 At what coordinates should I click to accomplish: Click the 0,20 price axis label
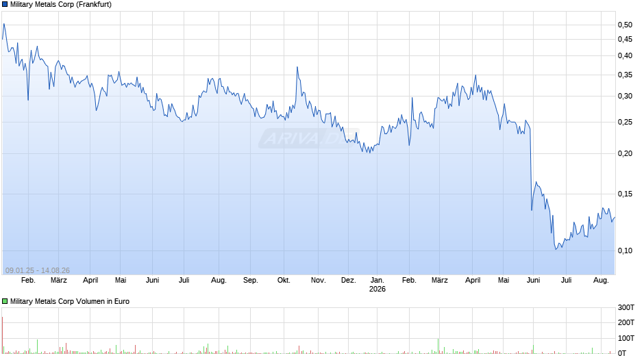[625, 153]
